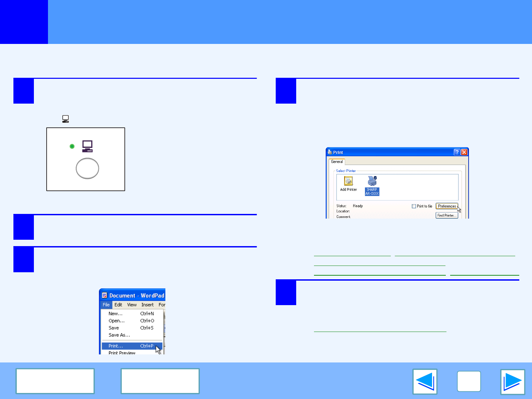Viewport: 532px width, 399px height.
Task: Open the Insert menu in WordPad
Action: tap(147, 305)
